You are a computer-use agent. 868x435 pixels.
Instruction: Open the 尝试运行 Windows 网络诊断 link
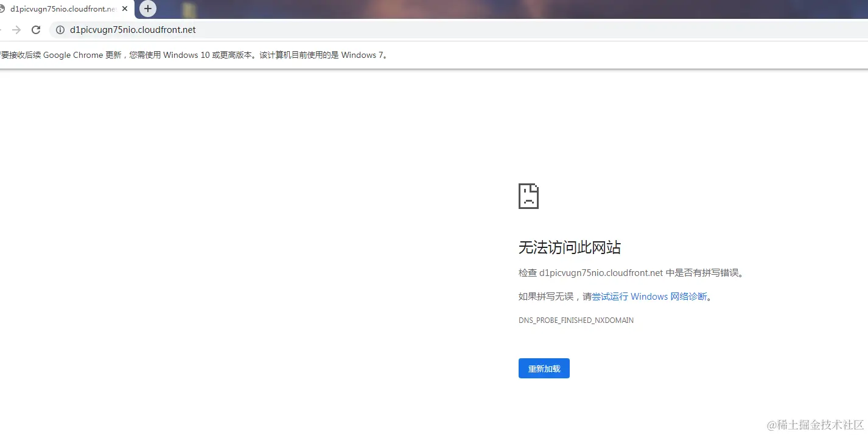coord(649,297)
